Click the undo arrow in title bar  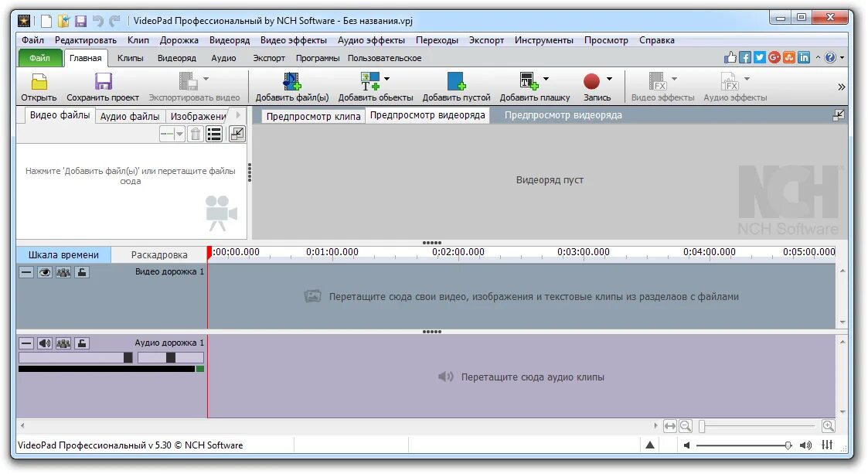[97, 21]
